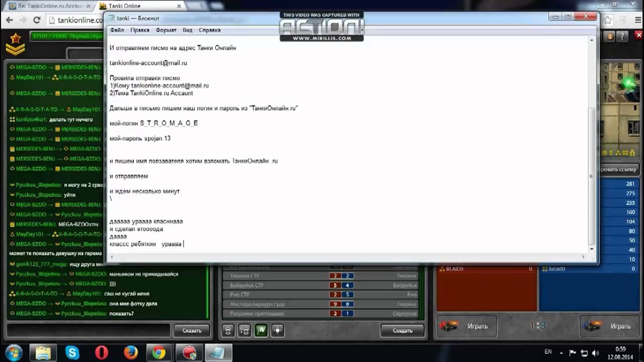
Task: Join blue team with Играть button
Action: [609, 326]
